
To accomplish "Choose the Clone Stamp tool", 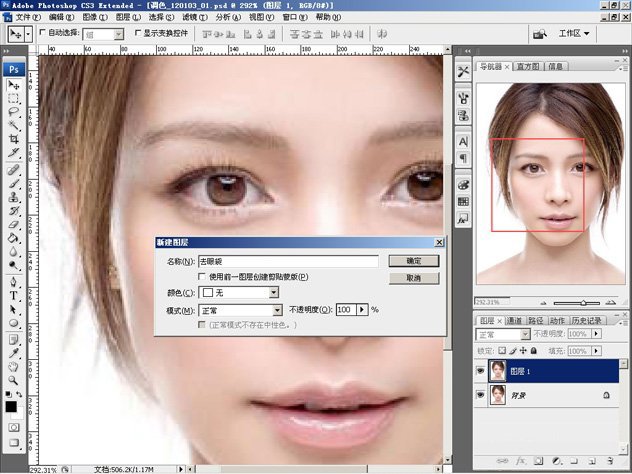I will (14, 198).
